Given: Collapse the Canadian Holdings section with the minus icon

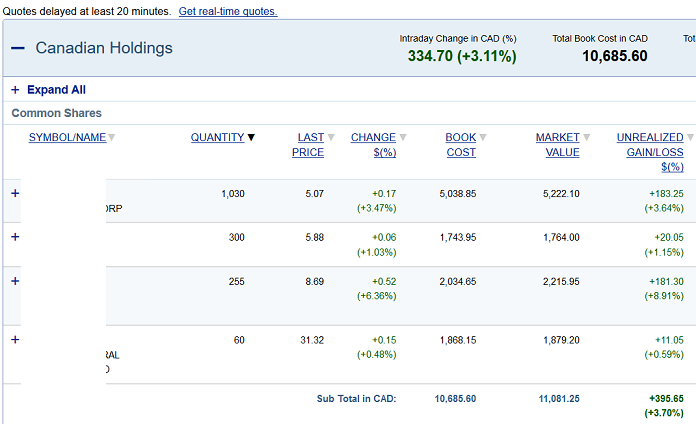Looking at the screenshot, I should click(18, 48).
